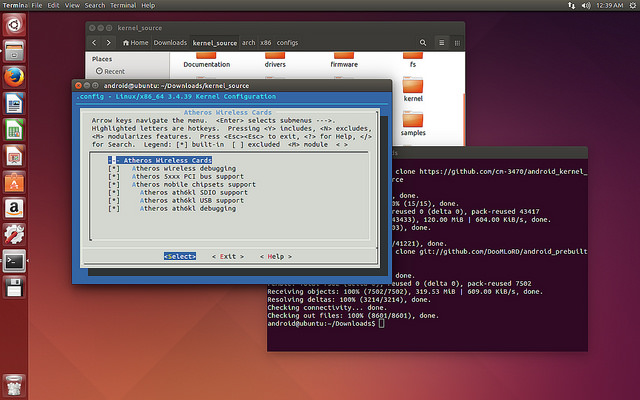The width and height of the screenshot is (640, 400).
Task: Open the system gear session menu
Action: pos(630,6)
